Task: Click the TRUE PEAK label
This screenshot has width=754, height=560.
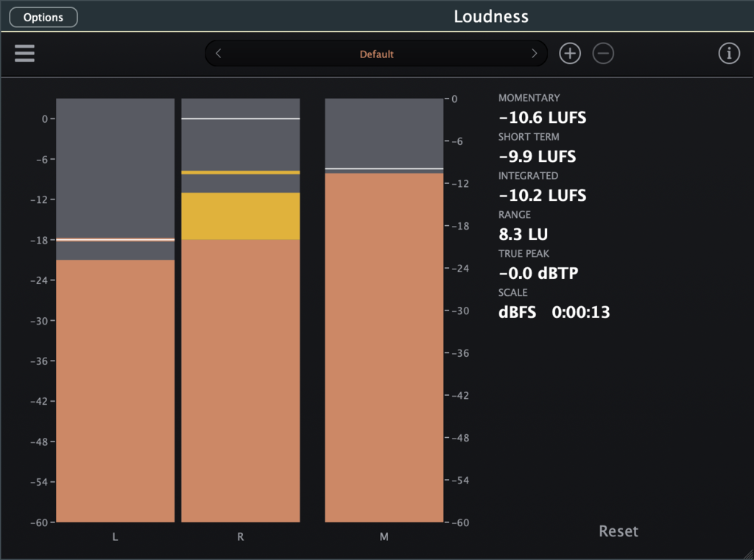Action: click(524, 254)
